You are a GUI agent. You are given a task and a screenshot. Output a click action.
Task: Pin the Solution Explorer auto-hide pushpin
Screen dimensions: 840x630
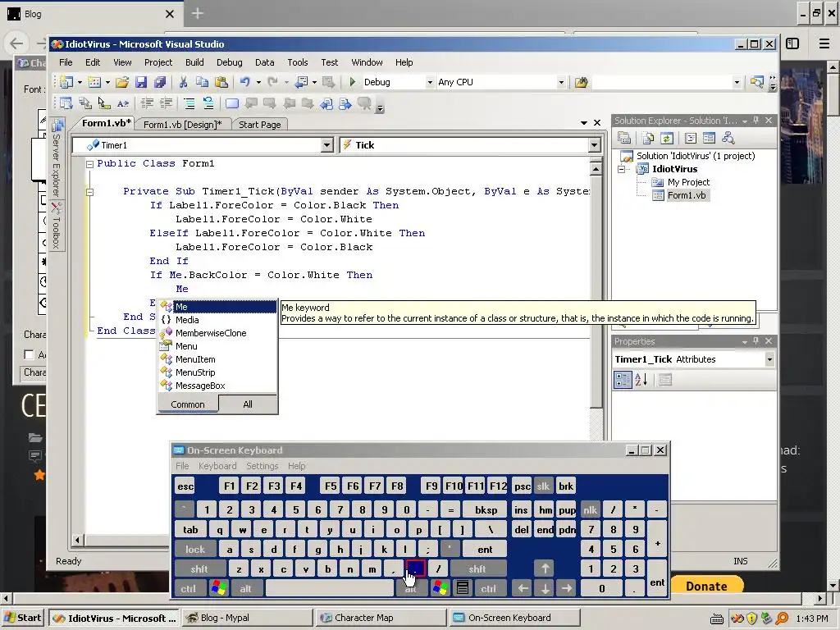(x=756, y=121)
